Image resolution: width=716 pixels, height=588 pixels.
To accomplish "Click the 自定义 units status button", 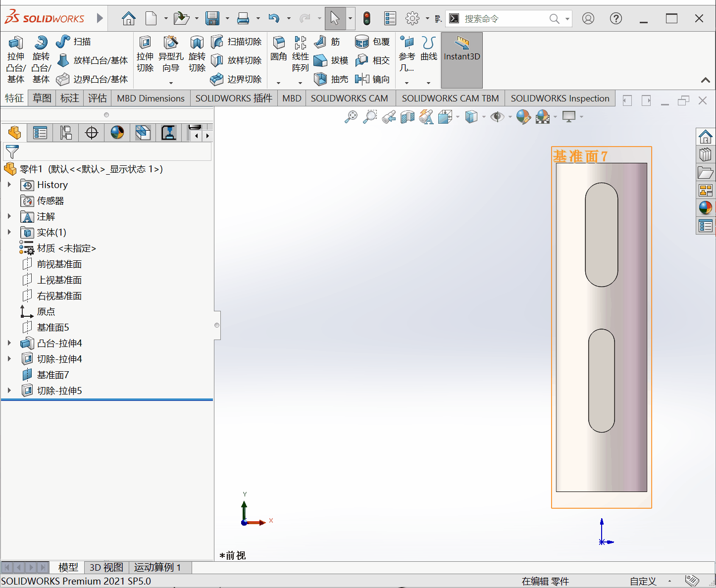I will [643, 582].
